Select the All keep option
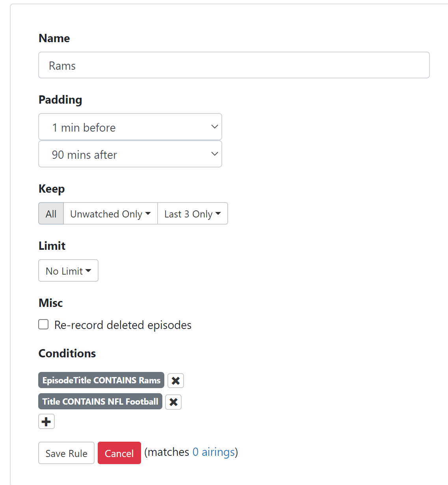The width and height of the screenshot is (448, 485). pyautogui.click(x=51, y=214)
